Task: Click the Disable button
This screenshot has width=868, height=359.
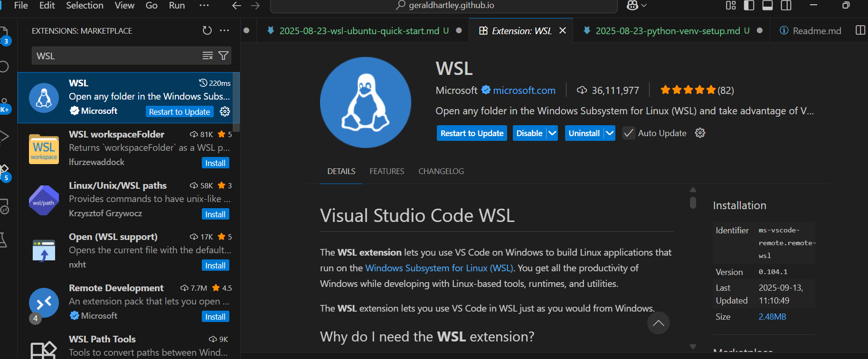Action: [x=529, y=133]
